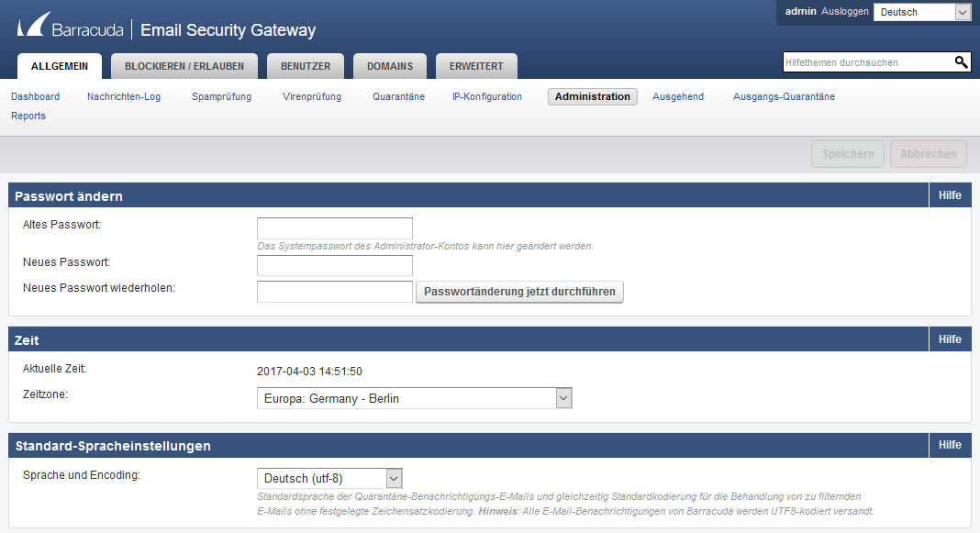Open Hilfe for Passwort ändern section
The width and height of the screenshot is (980, 533).
(950, 195)
